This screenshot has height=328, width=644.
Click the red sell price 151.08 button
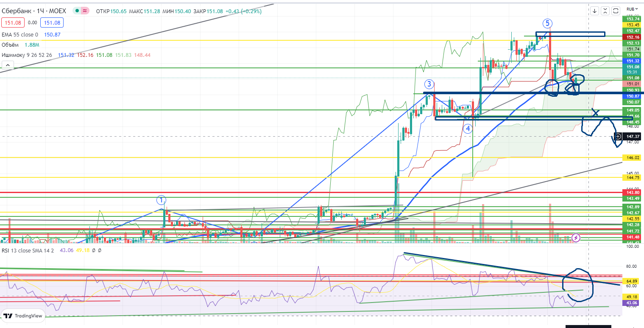tap(12, 23)
